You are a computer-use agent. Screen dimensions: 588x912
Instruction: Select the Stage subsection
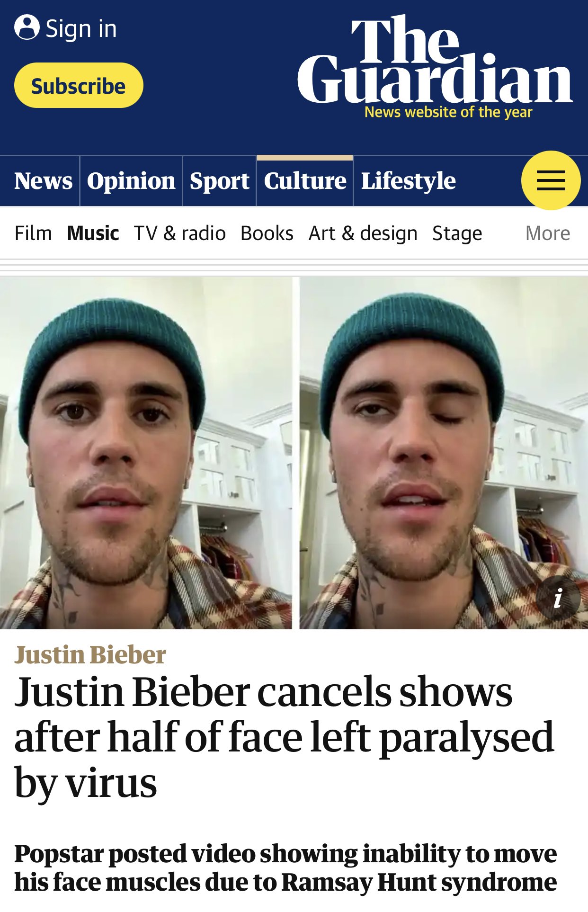pyautogui.click(x=457, y=233)
